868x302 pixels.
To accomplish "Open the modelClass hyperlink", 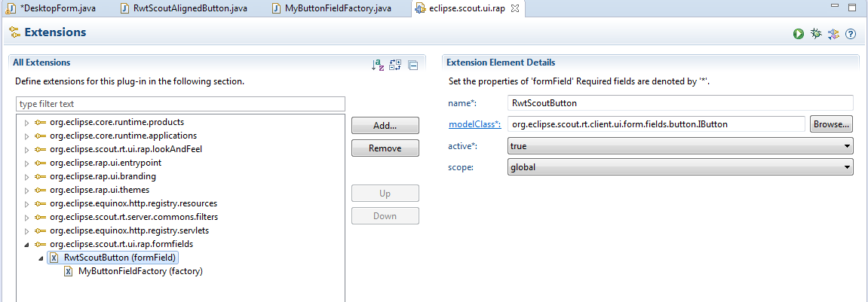I will click(474, 124).
